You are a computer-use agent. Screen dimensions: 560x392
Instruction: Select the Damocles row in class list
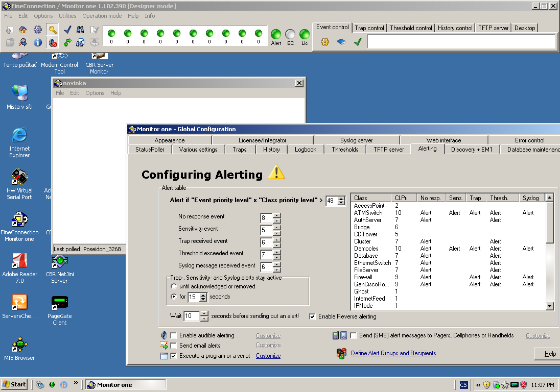(x=448, y=249)
